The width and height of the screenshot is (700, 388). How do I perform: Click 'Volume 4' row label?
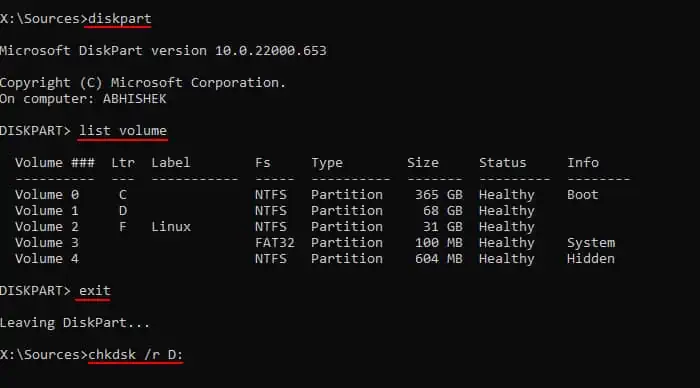(x=47, y=259)
